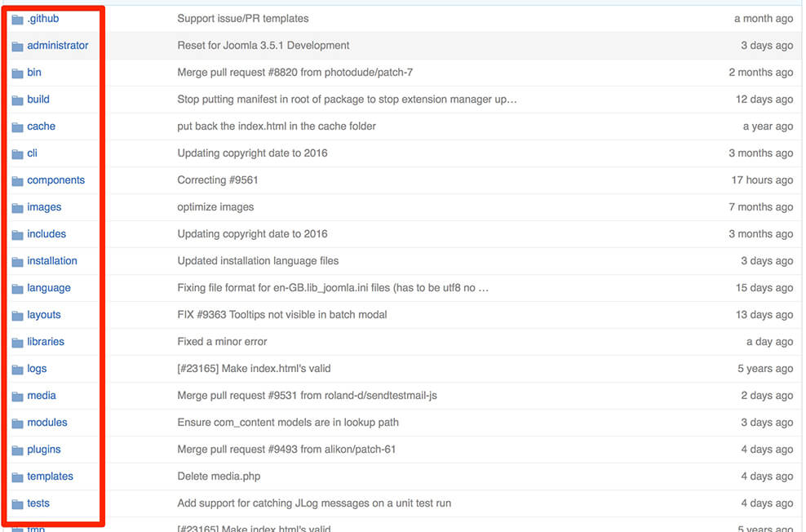Open the language folder
Viewport: 806px width, 532px height.
[49, 288]
